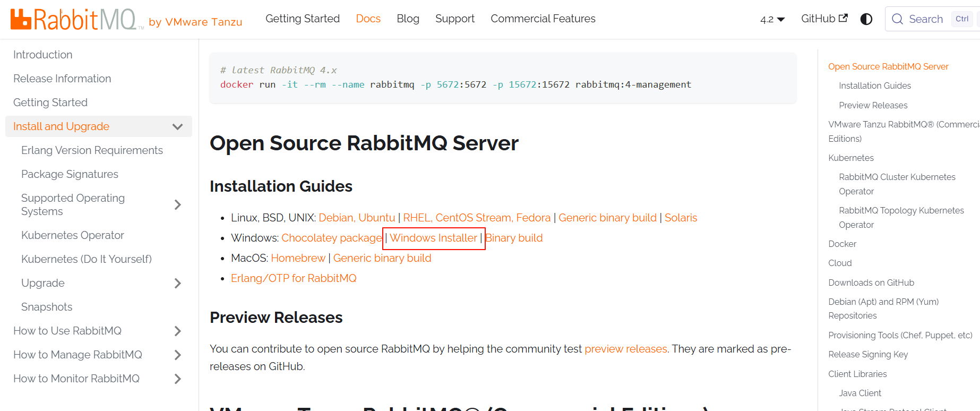The width and height of the screenshot is (980, 411).
Task: Open the 4.2 version dropdown
Action: click(x=772, y=19)
